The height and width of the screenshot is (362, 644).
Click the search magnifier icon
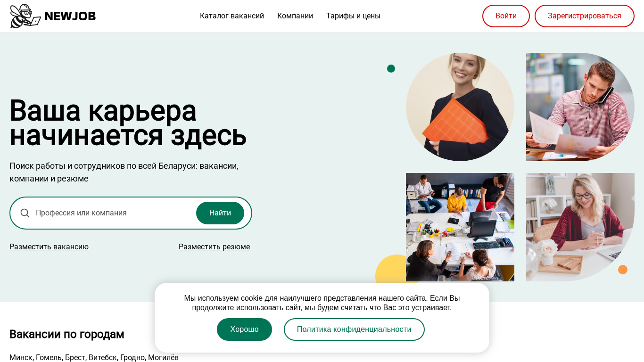[25, 213]
